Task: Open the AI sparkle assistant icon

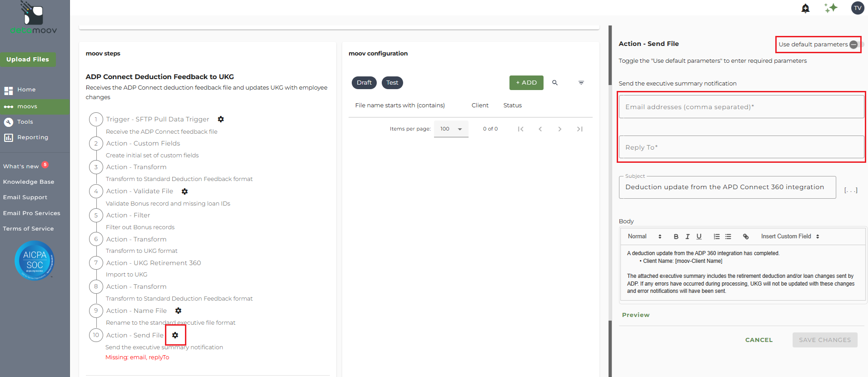Action: 831,8
